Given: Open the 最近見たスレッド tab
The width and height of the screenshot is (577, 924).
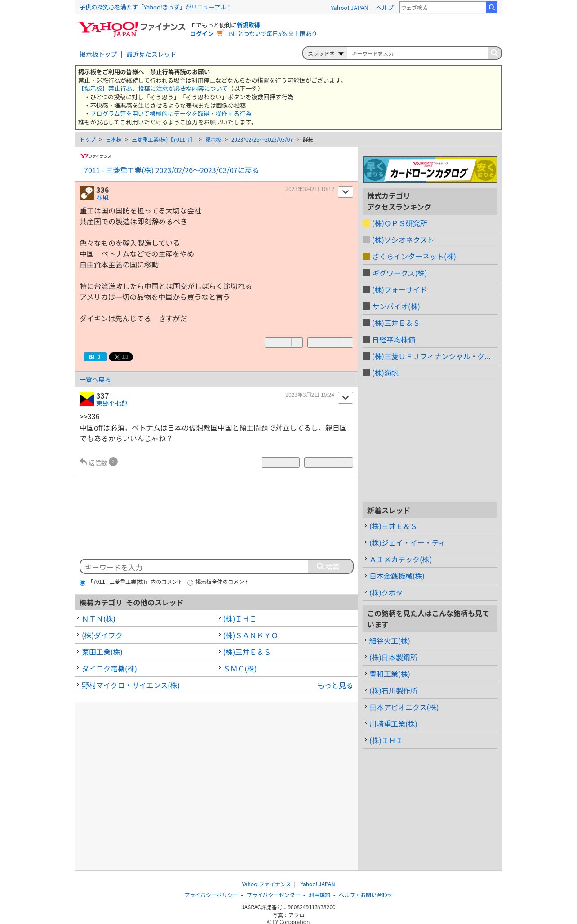Looking at the screenshot, I should 151,54.
